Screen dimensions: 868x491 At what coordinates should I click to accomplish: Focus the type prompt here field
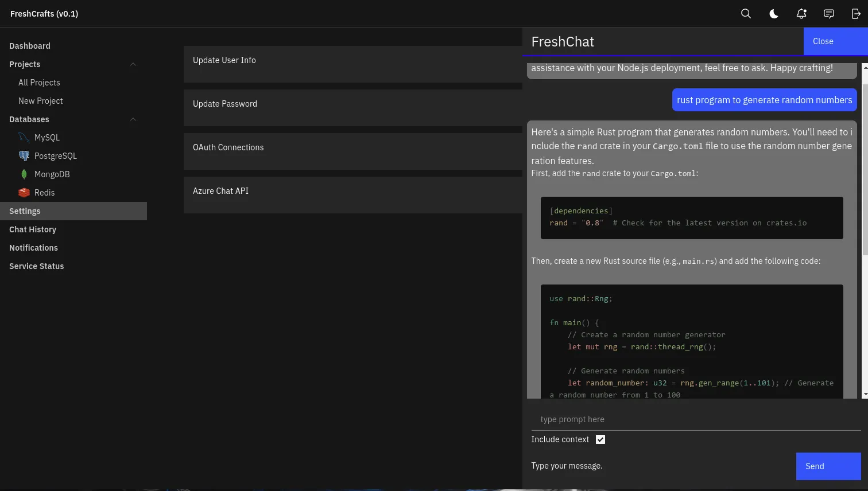[696, 419]
